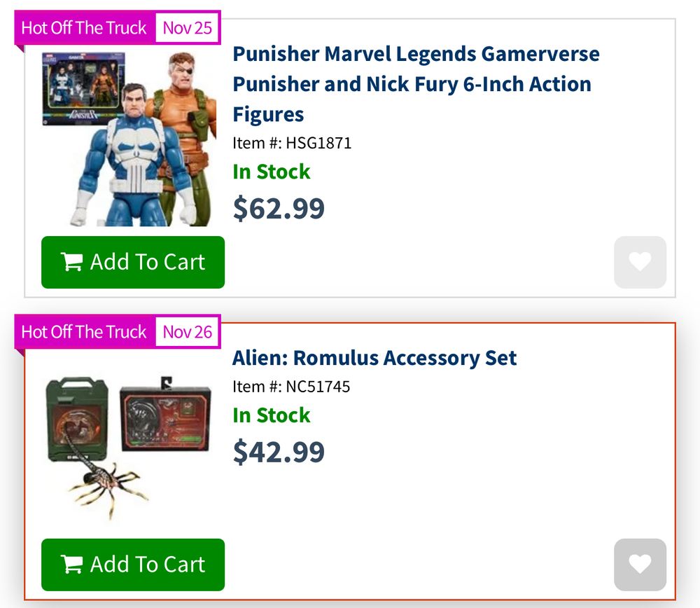
Task: Click the In Stock label for Alien: Romulus set
Action: (x=272, y=415)
